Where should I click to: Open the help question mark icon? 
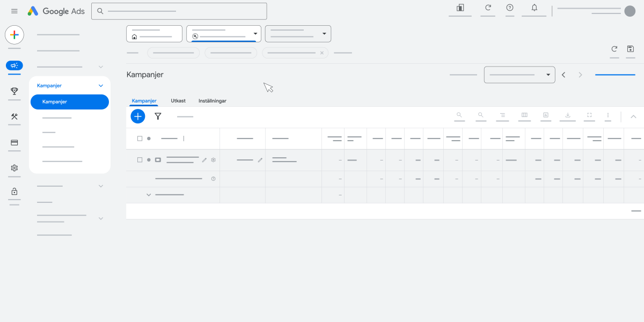point(510,8)
